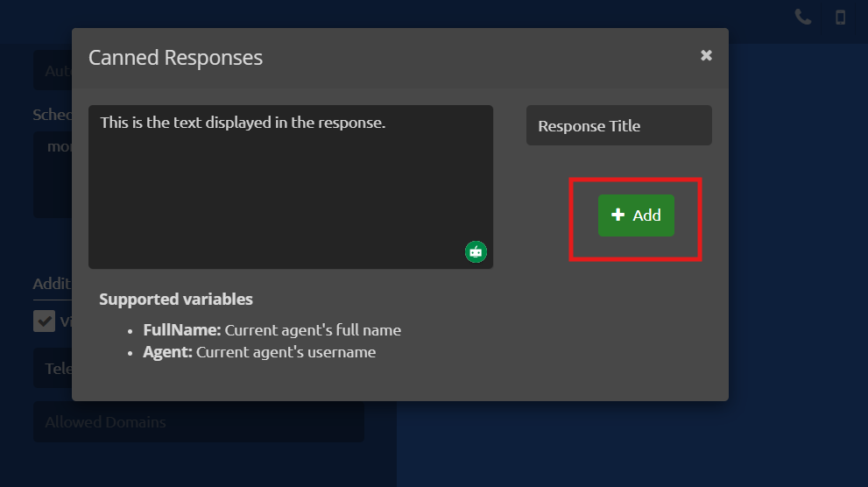Click the partially hidden "Aut" field at top left
Image resolution: width=868 pixels, height=487 pixels.
click(x=53, y=71)
